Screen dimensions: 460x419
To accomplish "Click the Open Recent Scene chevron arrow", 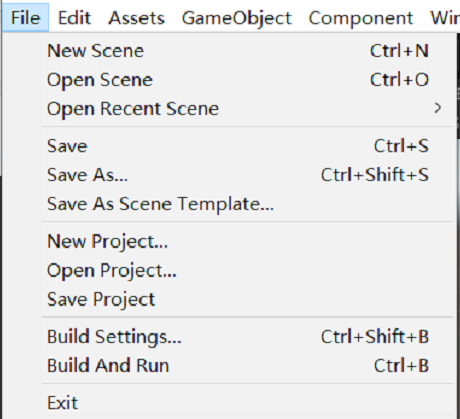I will point(438,108).
